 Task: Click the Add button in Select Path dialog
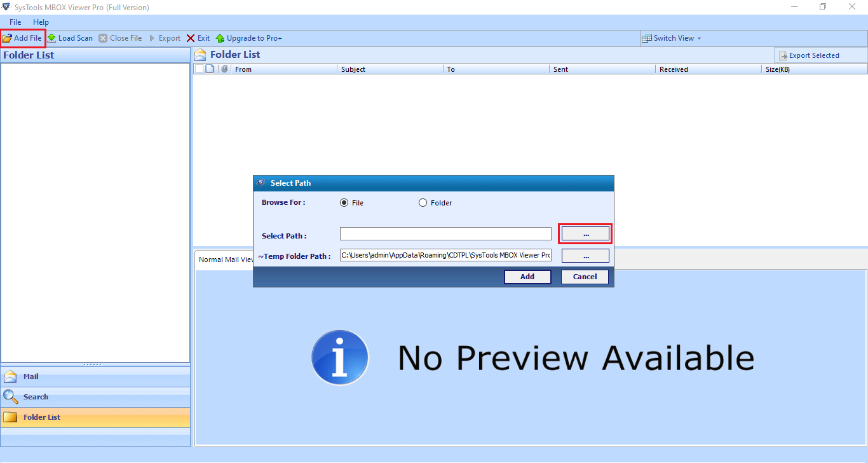coord(527,277)
